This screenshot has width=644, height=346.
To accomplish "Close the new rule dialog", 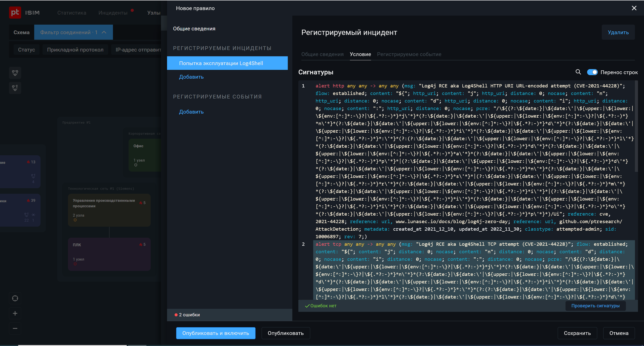I will 634,8.
